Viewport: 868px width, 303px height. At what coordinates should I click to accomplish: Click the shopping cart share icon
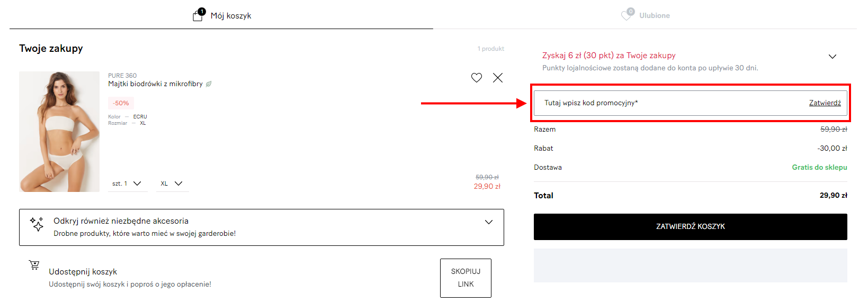(x=34, y=265)
